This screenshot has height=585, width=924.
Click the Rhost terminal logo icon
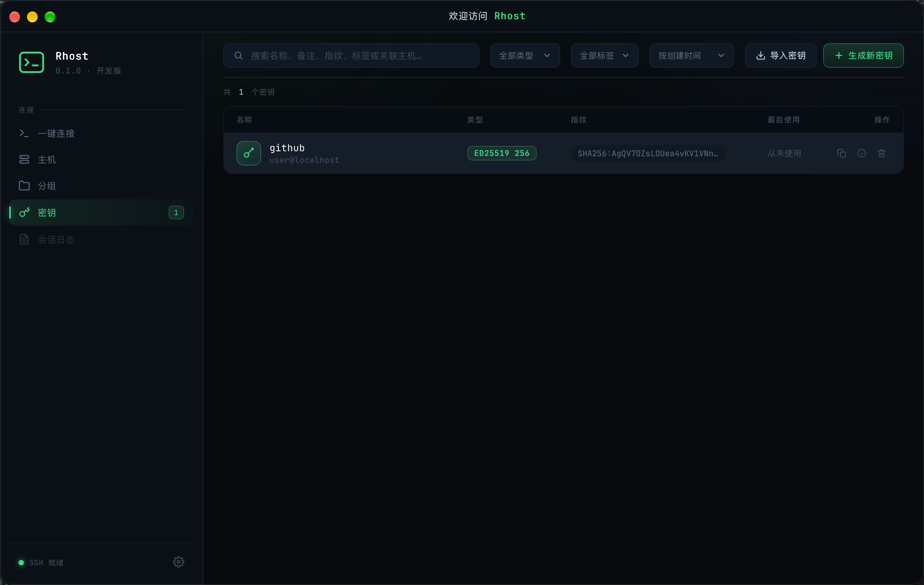click(32, 62)
